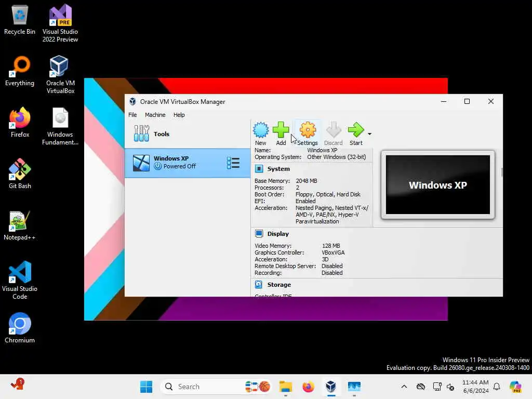Viewport: 532px width, 399px height.
Task: Click the green Add machine icon
Action: tap(281, 134)
